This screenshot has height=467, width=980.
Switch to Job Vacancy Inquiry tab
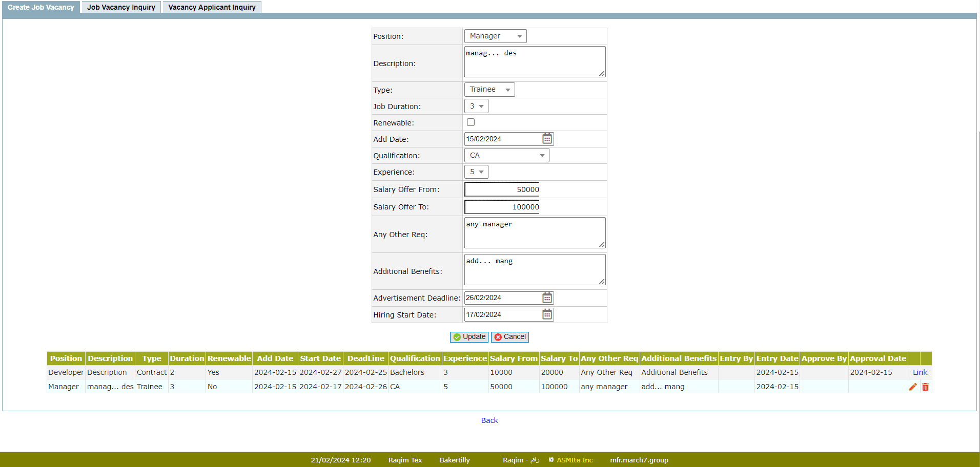[121, 7]
